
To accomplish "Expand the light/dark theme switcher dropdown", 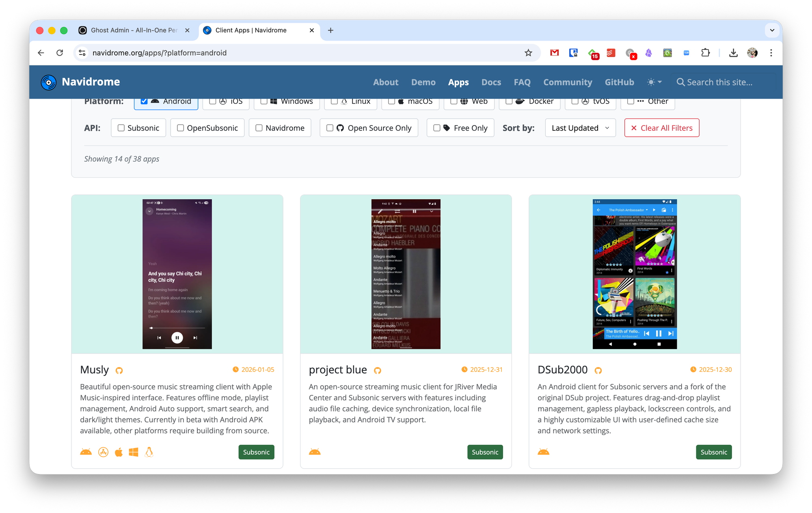I will (x=654, y=82).
